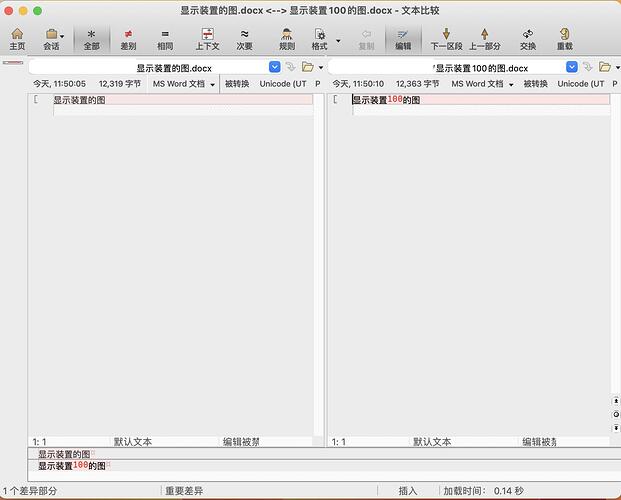Toggle the 上下文 (Context) display option

coord(207,39)
